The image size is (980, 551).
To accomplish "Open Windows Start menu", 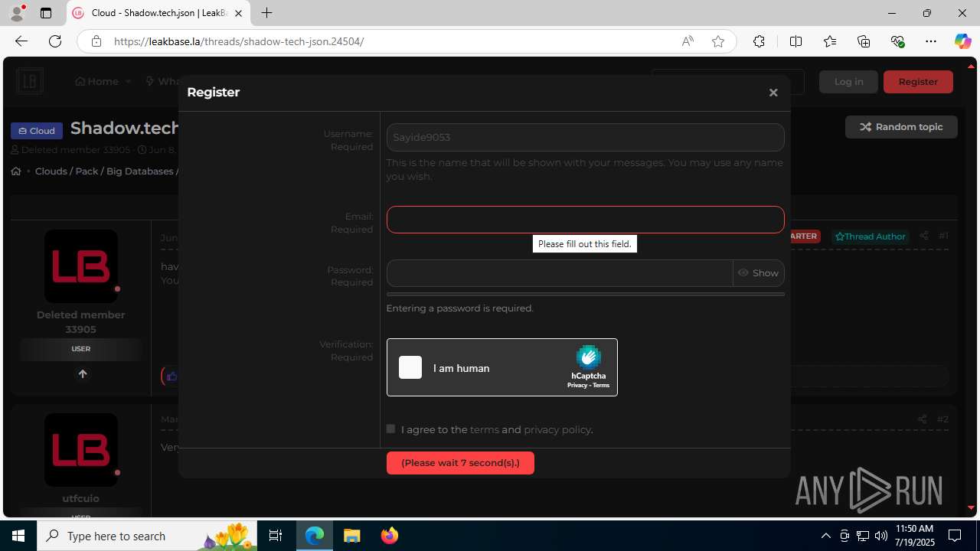I will 18,536.
